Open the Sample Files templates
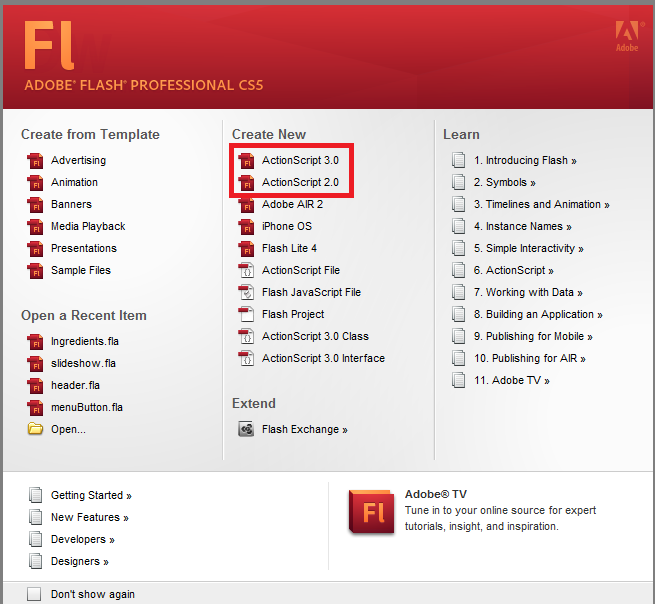Viewport: 655px width, 604px height. pyautogui.click(x=81, y=270)
